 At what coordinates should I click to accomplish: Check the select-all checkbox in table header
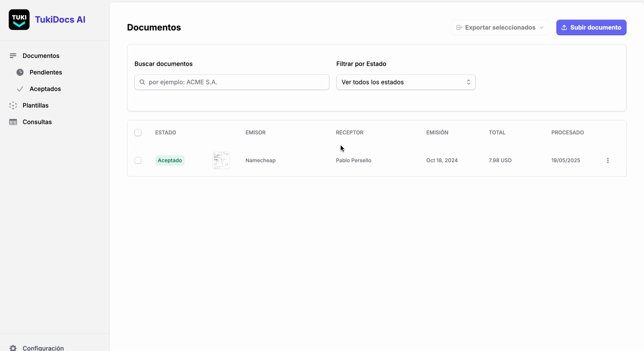[x=138, y=132]
